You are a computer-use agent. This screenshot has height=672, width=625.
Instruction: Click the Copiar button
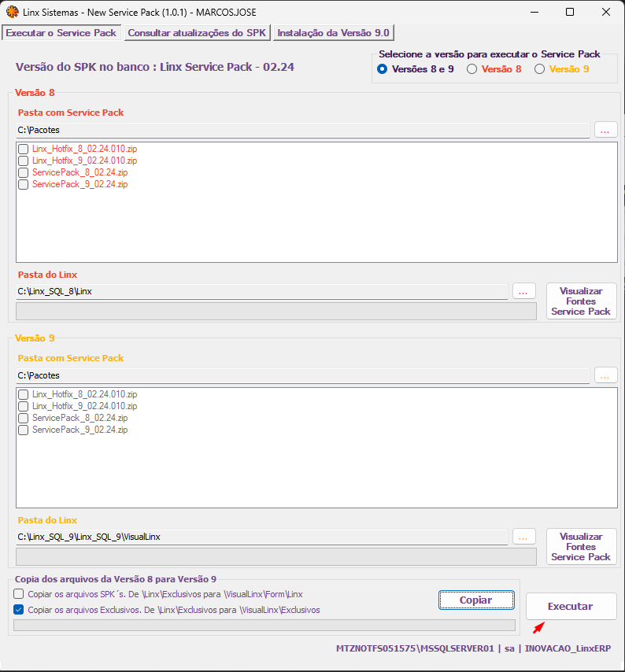click(476, 600)
